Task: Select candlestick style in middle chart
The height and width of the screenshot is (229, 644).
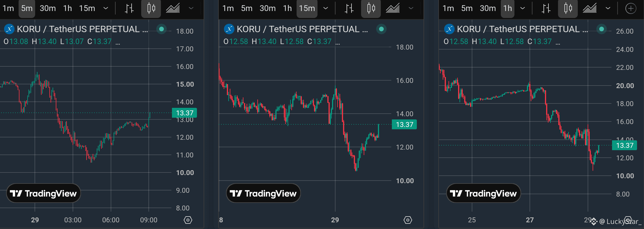Action: tap(371, 8)
